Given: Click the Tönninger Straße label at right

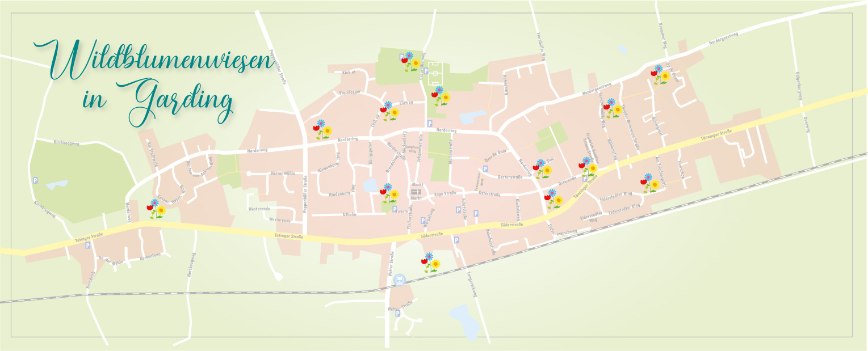Looking at the screenshot, I should (718, 135).
